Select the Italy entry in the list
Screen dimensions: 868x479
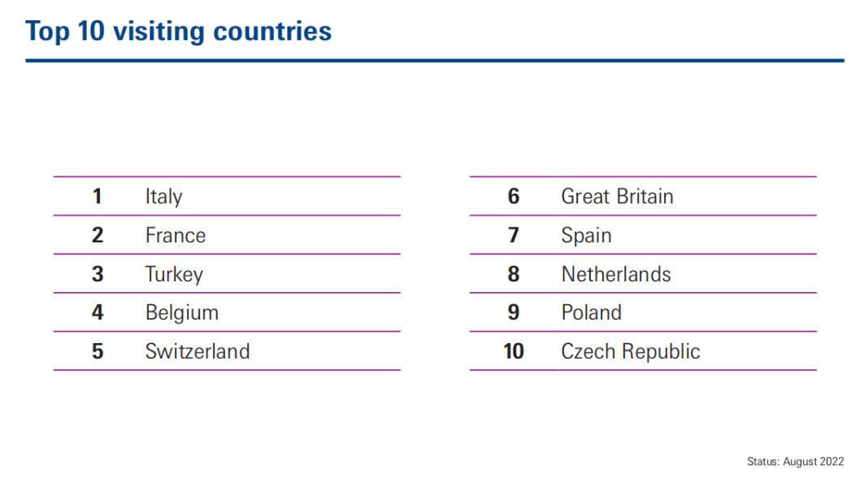(164, 197)
